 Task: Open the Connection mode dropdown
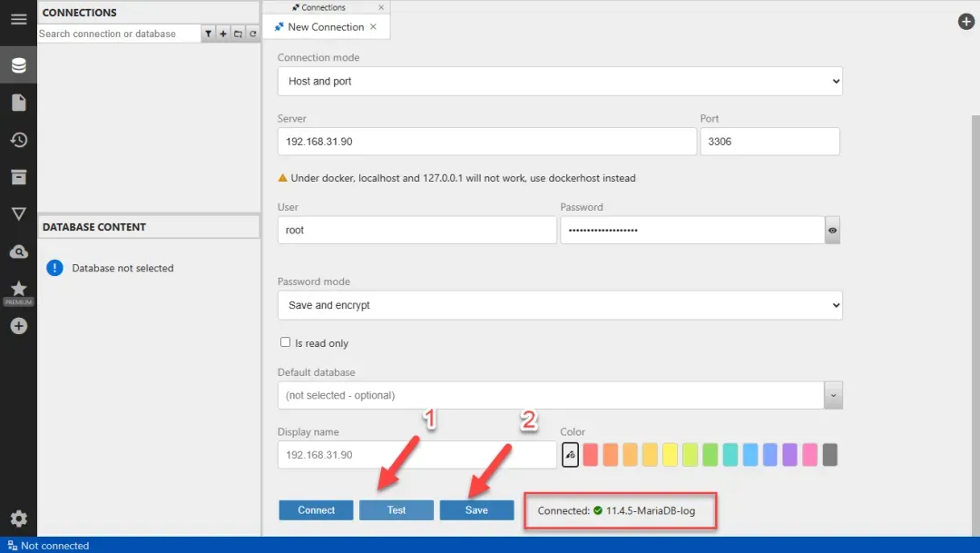coord(560,81)
